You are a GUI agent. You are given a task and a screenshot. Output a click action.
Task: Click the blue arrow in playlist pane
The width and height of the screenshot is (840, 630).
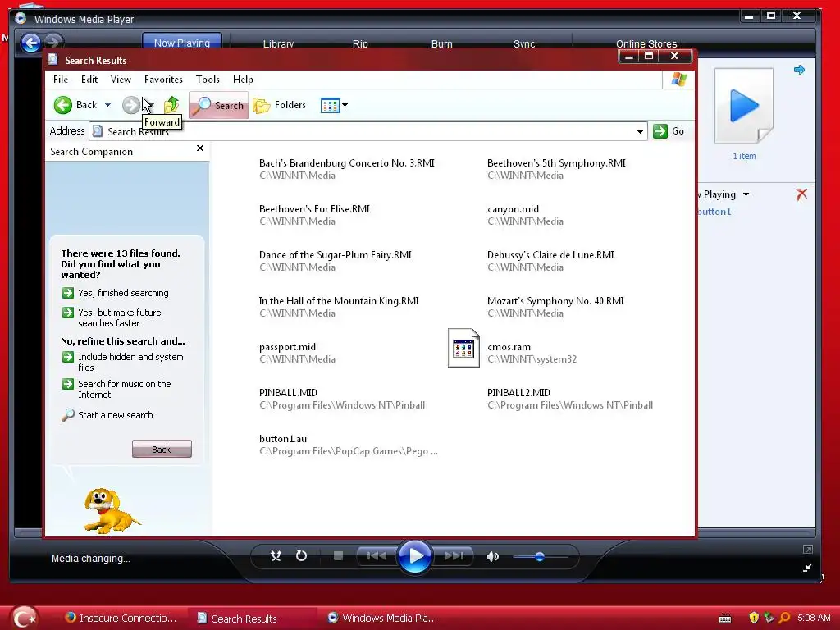click(x=799, y=70)
